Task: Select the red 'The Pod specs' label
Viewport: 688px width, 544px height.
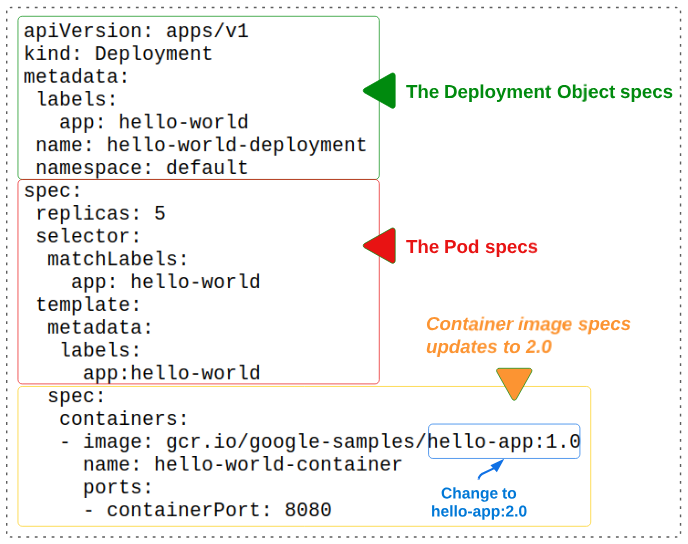Action: [471, 247]
